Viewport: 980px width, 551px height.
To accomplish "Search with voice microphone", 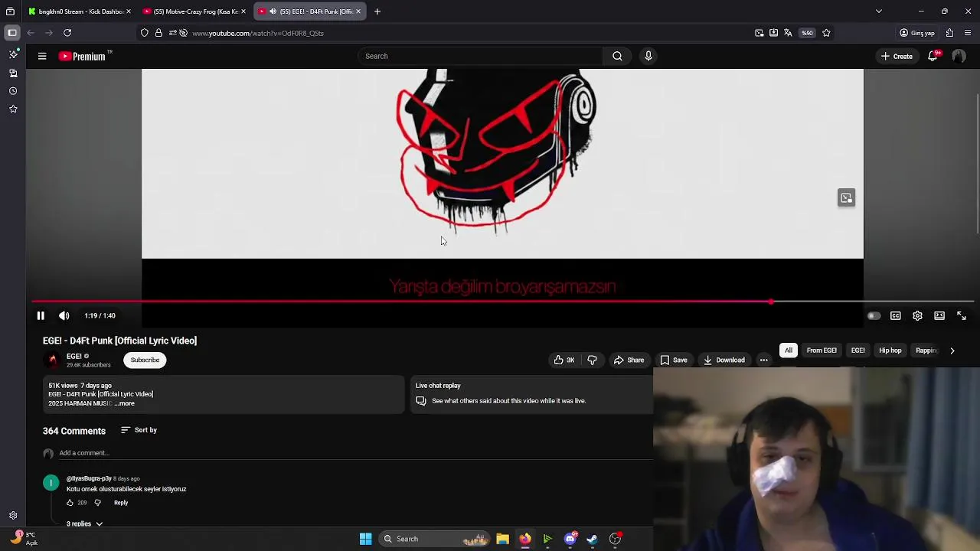I will (648, 56).
